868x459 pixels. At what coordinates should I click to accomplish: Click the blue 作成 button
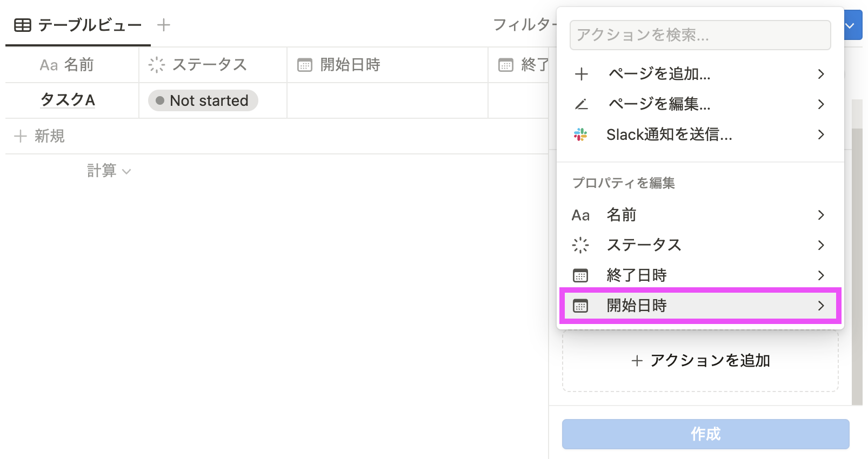[x=705, y=434]
